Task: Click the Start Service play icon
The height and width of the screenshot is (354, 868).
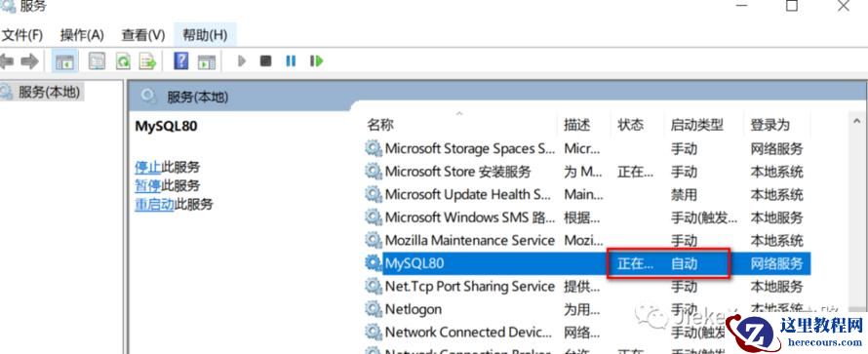Action: [x=241, y=60]
